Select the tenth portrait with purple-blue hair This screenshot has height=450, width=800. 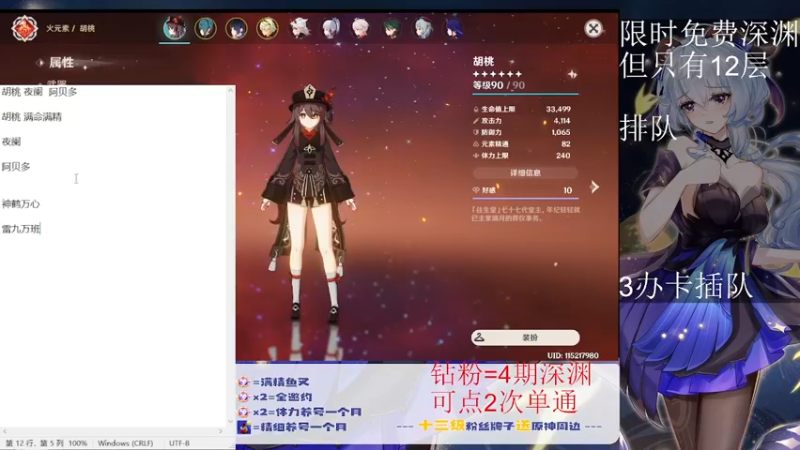(454, 28)
